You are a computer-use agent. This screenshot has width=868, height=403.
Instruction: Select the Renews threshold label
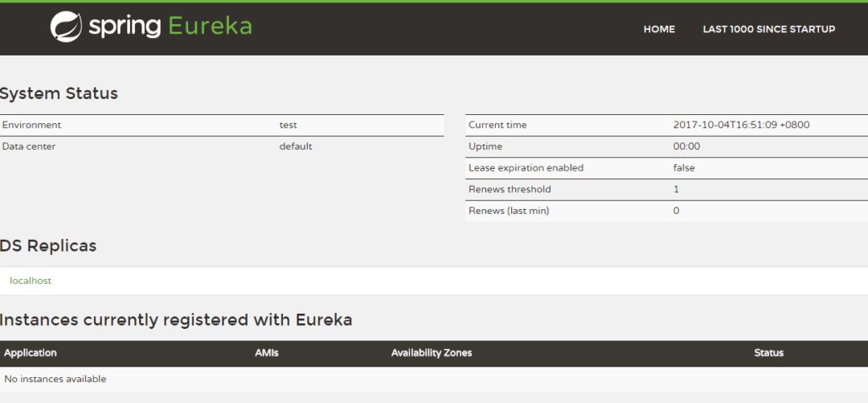click(510, 189)
